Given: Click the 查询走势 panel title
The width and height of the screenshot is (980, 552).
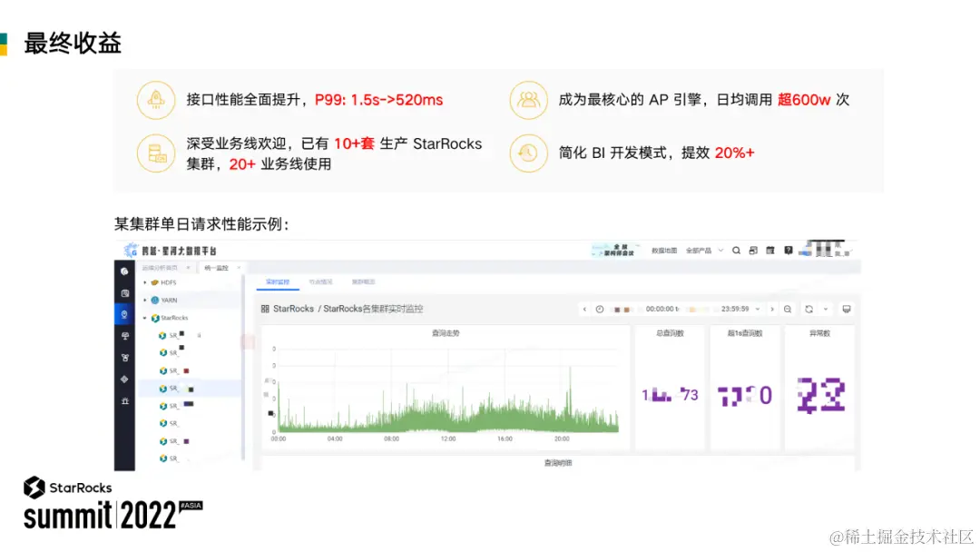Looking at the screenshot, I should pos(446,333).
